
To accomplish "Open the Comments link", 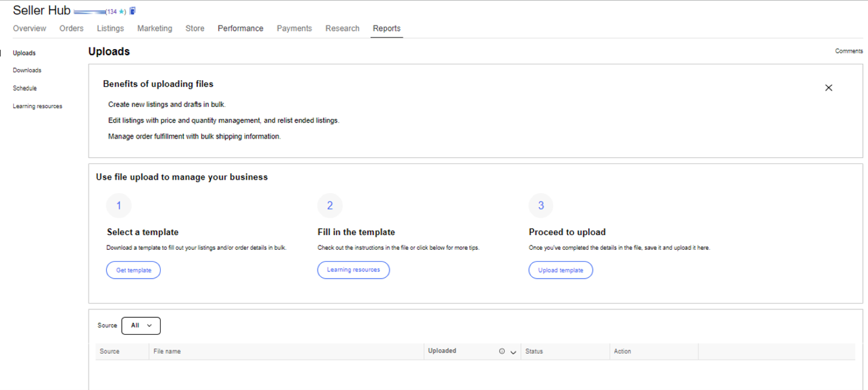I will coord(849,51).
